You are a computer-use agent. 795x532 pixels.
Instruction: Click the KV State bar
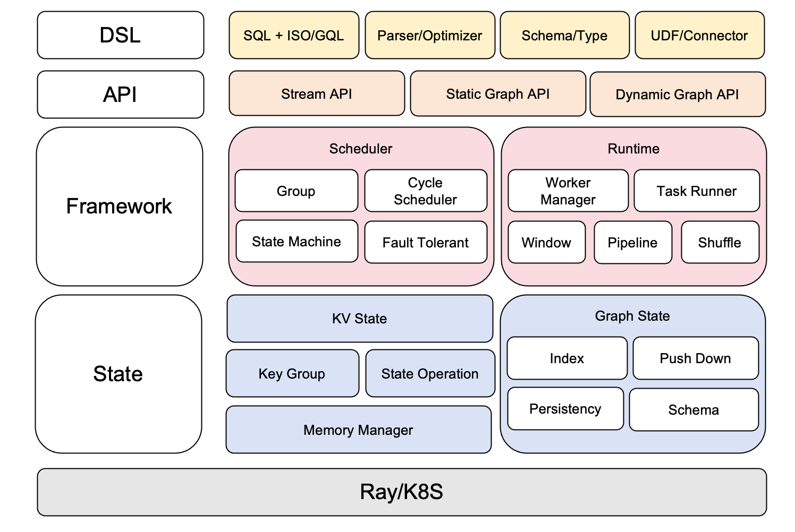pos(360,319)
